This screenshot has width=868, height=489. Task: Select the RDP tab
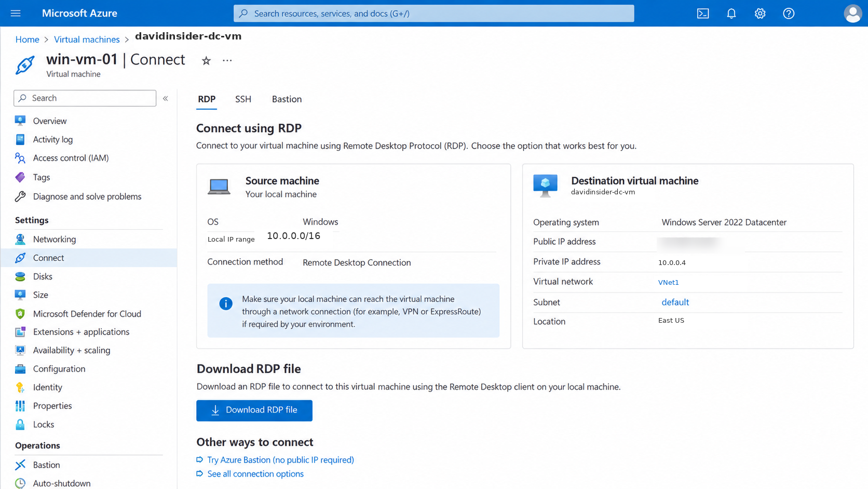pos(207,99)
